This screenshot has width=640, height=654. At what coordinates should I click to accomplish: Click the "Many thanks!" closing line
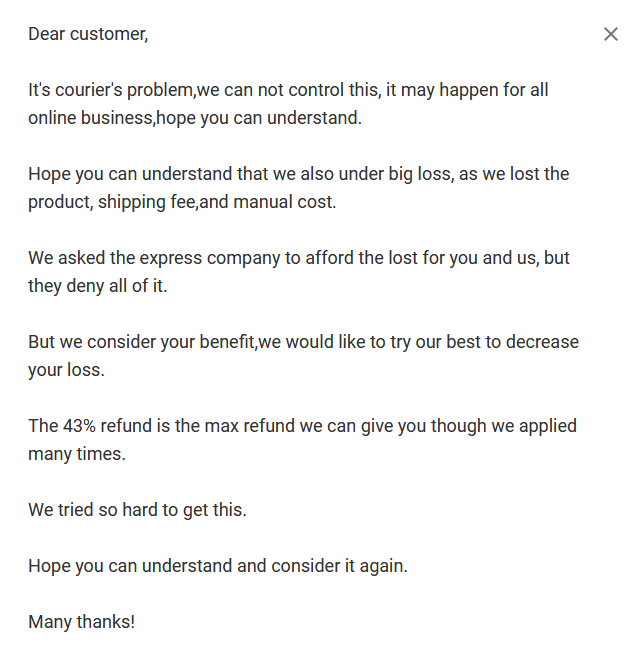pos(81,622)
